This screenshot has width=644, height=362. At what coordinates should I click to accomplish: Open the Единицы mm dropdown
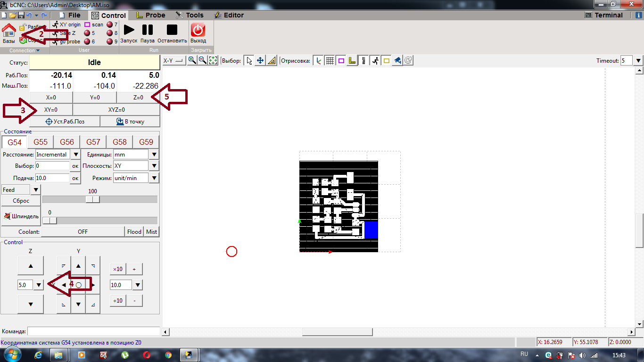pos(154,154)
